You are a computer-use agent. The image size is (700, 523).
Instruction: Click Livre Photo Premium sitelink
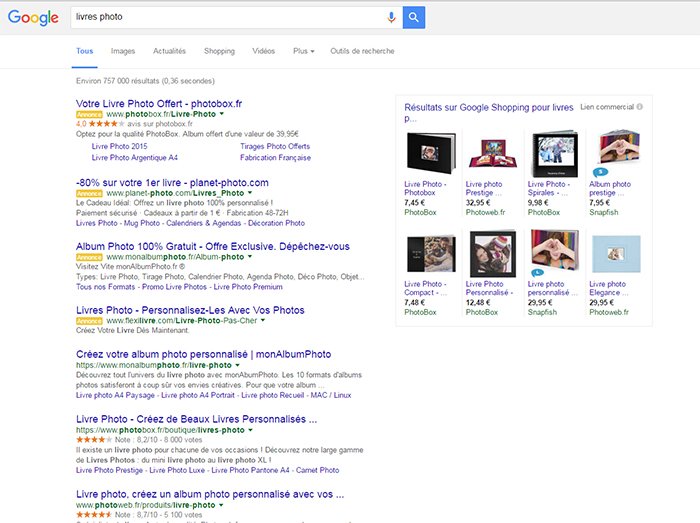pos(248,287)
